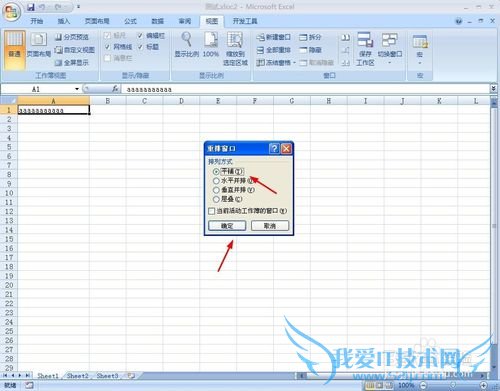This screenshot has width=500, height=391.
Task: Open the Review (审阅) ribbon tab
Action: pyautogui.click(x=185, y=21)
